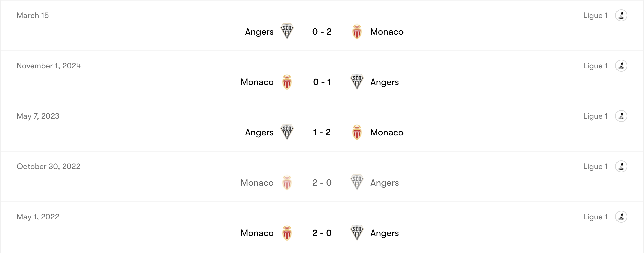Click the May 7, 2023 date label
The width and height of the screenshot is (644, 253).
point(38,116)
